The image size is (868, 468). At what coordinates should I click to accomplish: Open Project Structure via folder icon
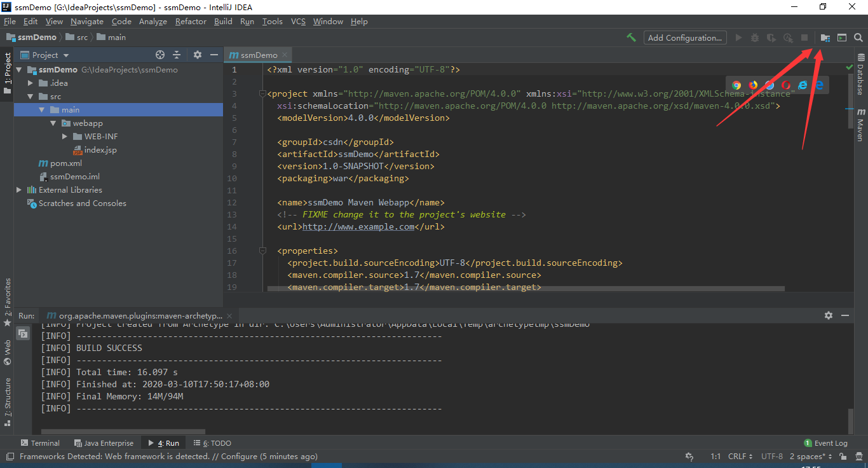[825, 38]
